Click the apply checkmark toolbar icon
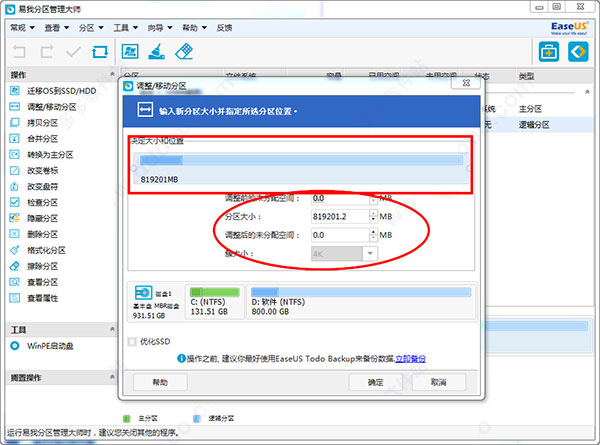This screenshot has width=600, height=445. point(73,51)
